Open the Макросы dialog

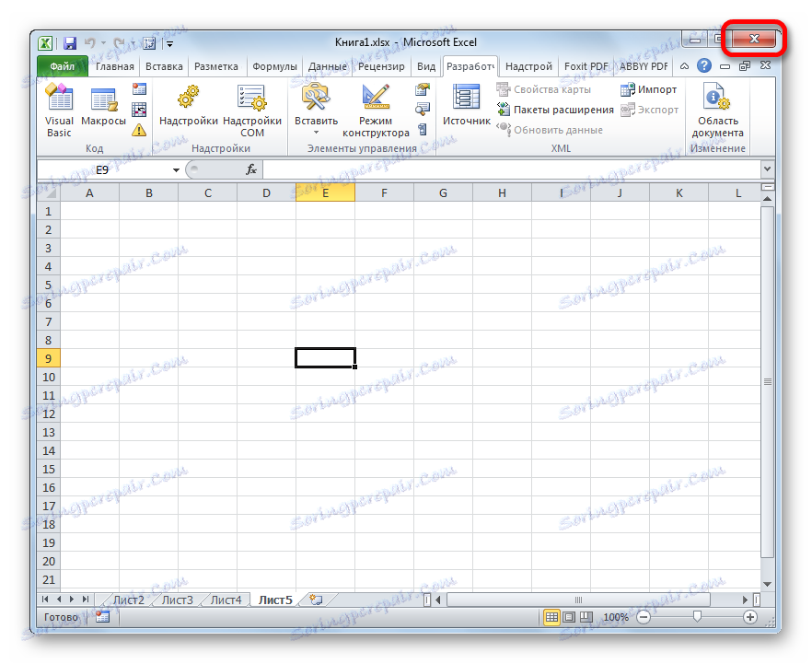[103, 107]
